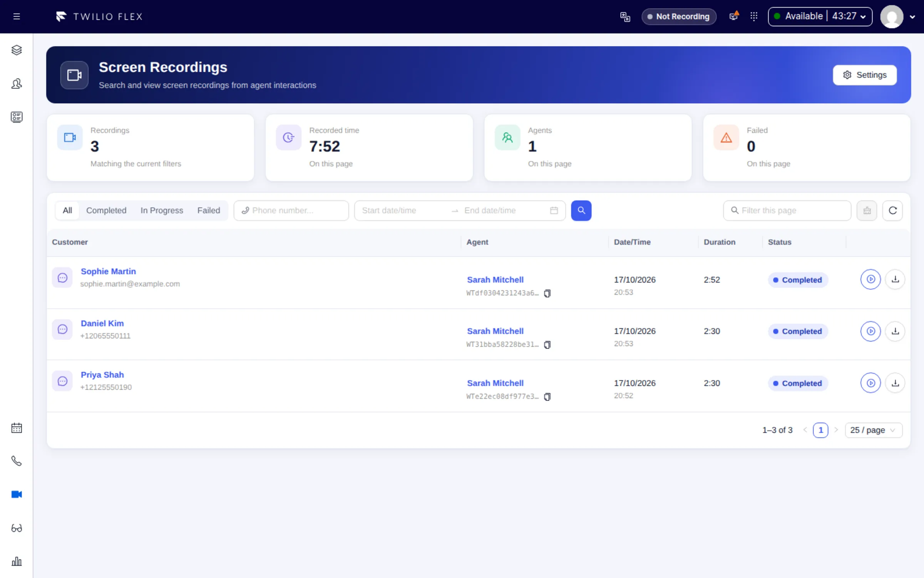Click the clear filters icon button
The image size is (924, 578).
pos(867,210)
